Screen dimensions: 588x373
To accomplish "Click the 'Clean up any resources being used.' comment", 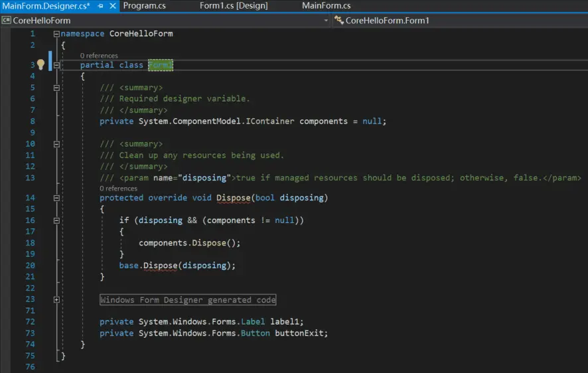I will pos(201,155).
